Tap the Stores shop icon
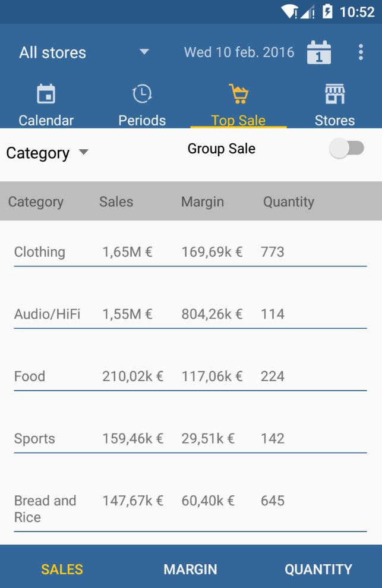This screenshot has width=382, height=588. (x=334, y=94)
